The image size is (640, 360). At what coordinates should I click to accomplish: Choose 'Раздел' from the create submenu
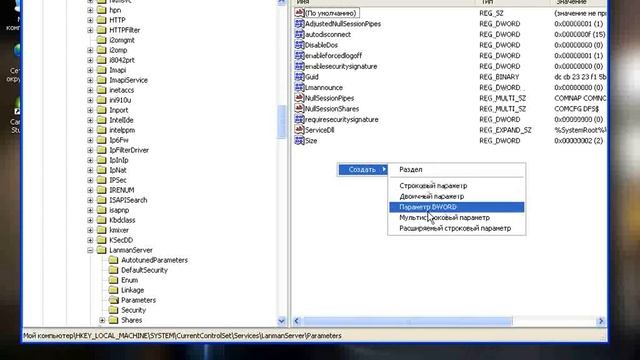456,169
